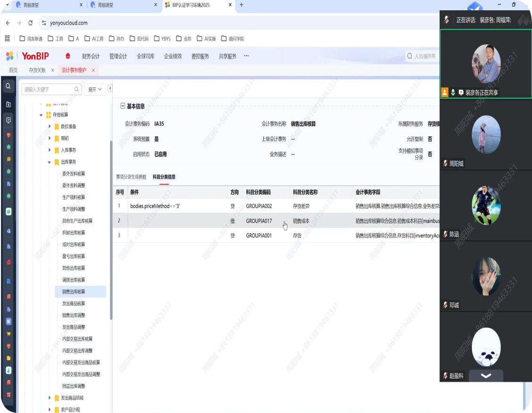Click the red home icon in YonBIP navbar
This screenshot has height=413, width=532.
[x=68, y=56]
